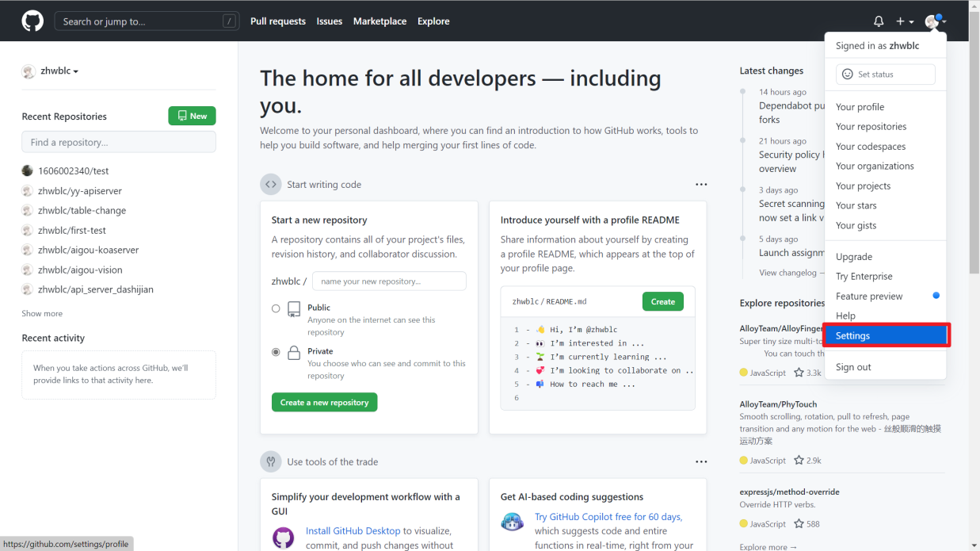980x551 pixels.
Task: Open the three-dot menu for Start writing code
Action: coord(701,185)
